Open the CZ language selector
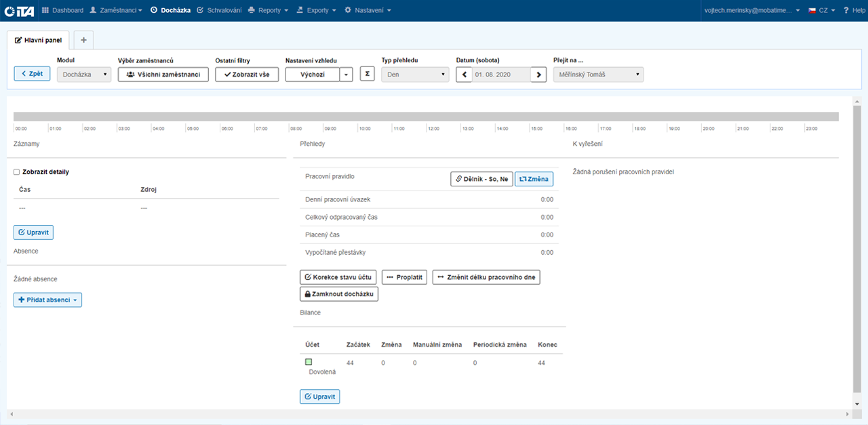The height and width of the screenshot is (425, 868). pyautogui.click(x=821, y=10)
